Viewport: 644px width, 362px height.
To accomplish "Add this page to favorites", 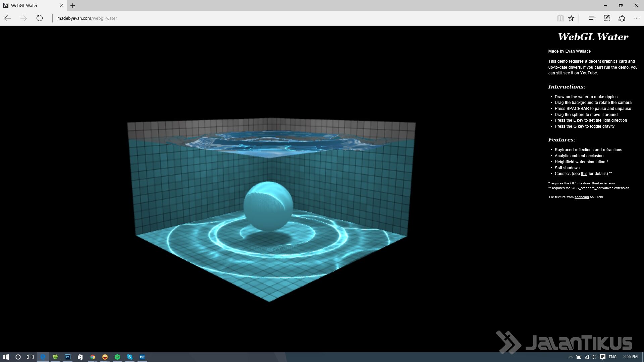I will 571,18.
